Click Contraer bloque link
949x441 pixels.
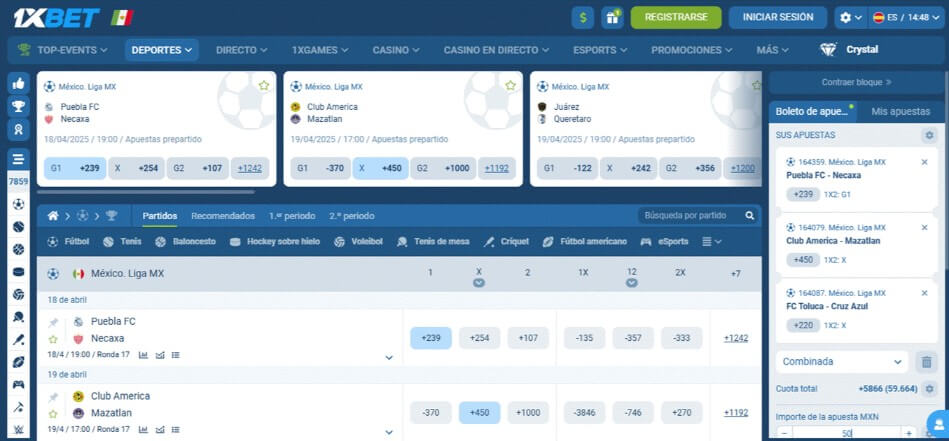point(856,82)
